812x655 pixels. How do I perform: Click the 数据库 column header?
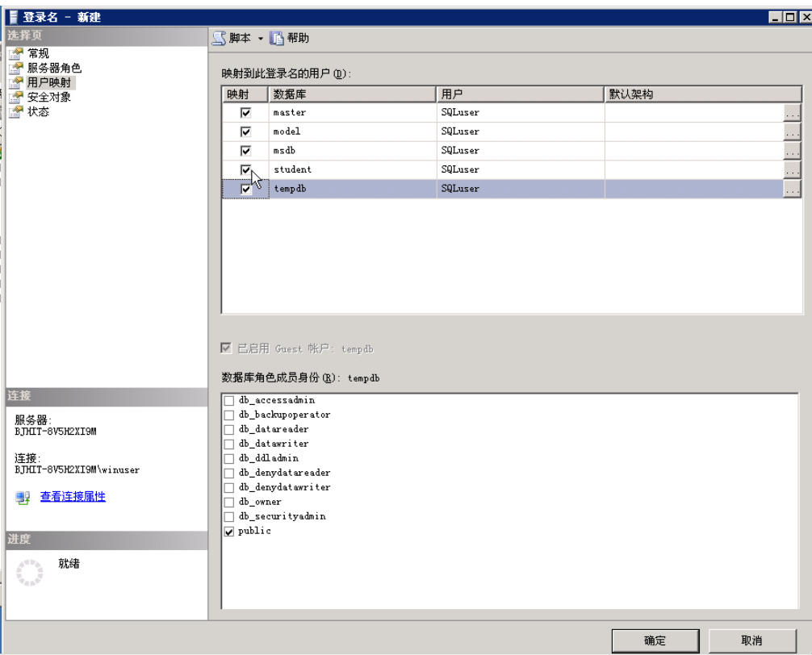point(352,94)
